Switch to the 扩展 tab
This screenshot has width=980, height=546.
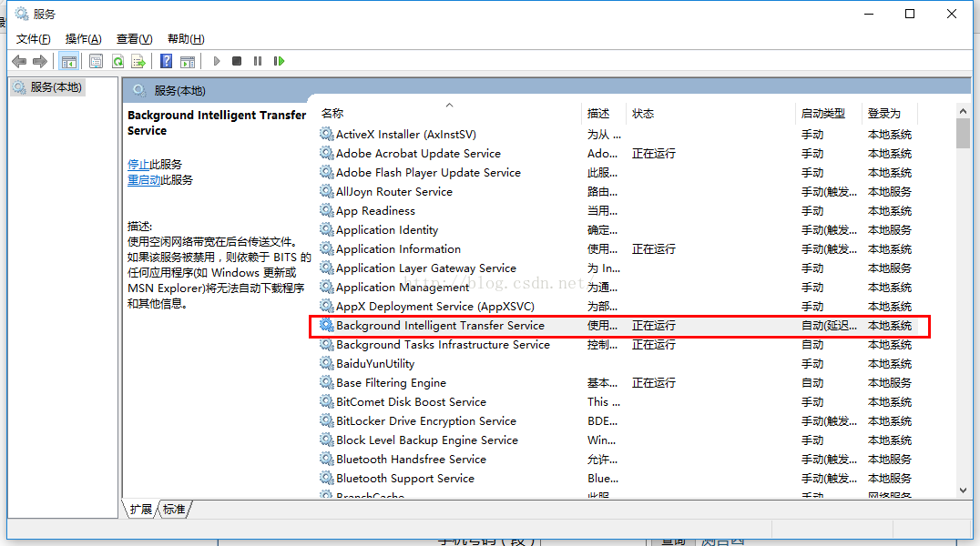coord(141,509)
